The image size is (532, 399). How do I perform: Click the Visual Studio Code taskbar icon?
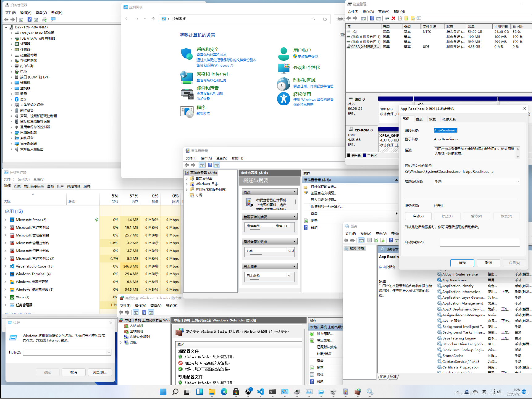(x=260, y=392)
